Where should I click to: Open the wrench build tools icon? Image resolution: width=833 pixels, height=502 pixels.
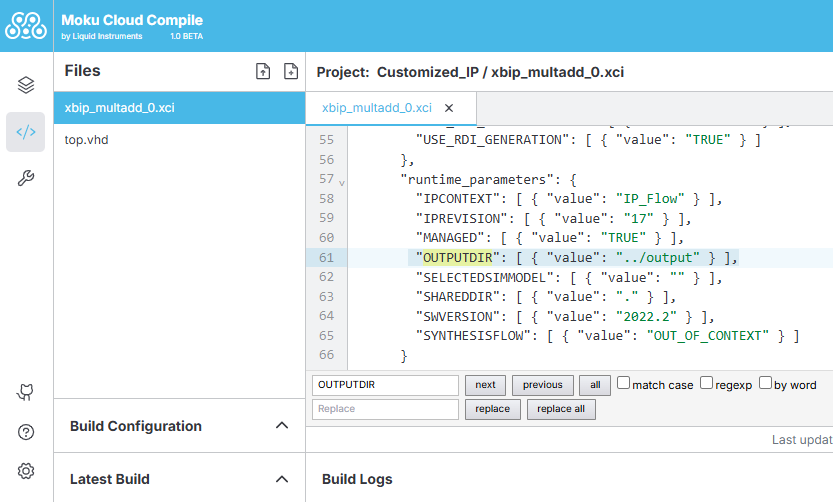click(26, 178)
